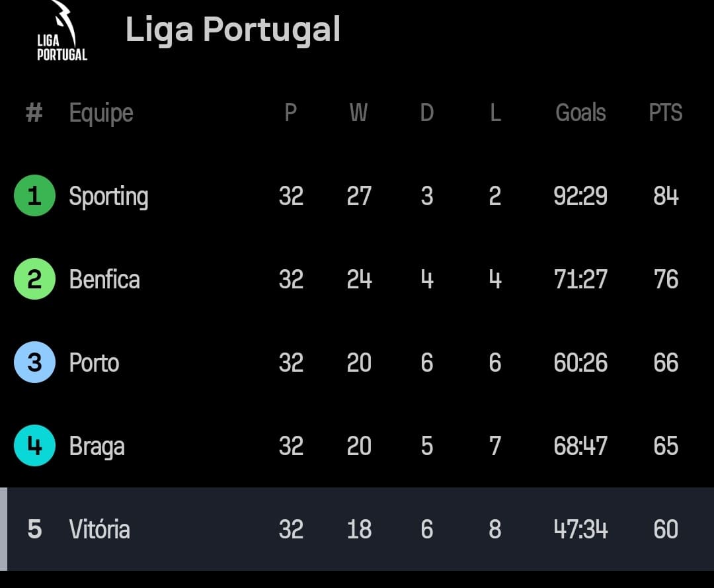Open Sporting team page
The image size is (714, 588).
point(108,196)
